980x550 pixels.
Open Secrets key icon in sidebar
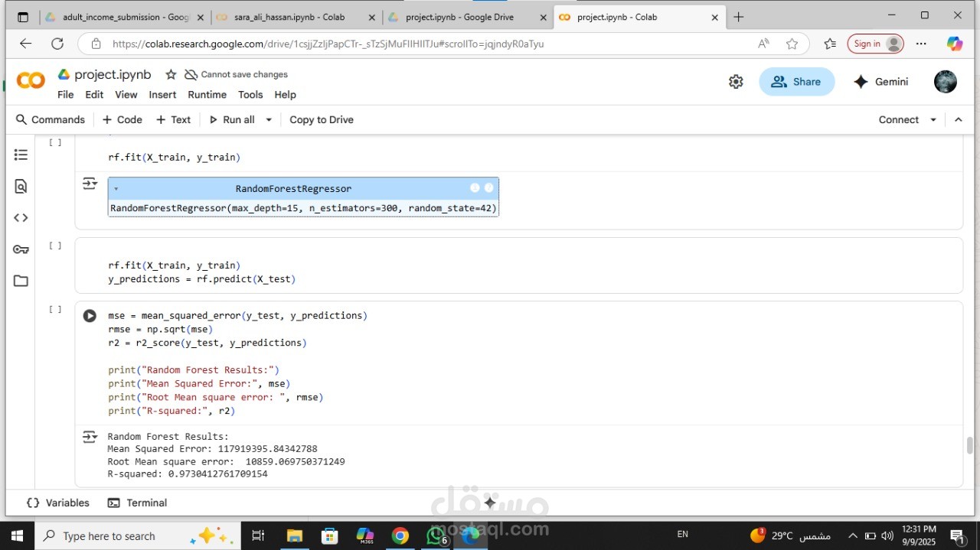coord(21,249)
